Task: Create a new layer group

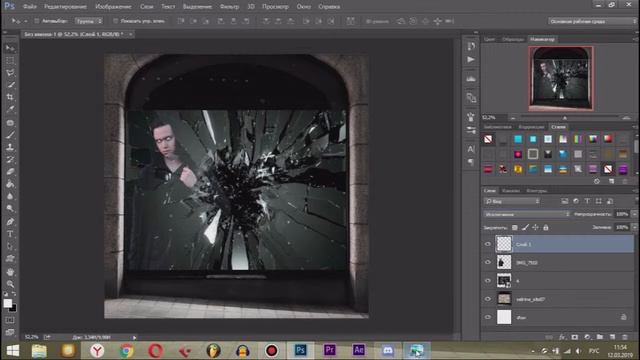Action: pyautogui.click(x=600, y=337)
